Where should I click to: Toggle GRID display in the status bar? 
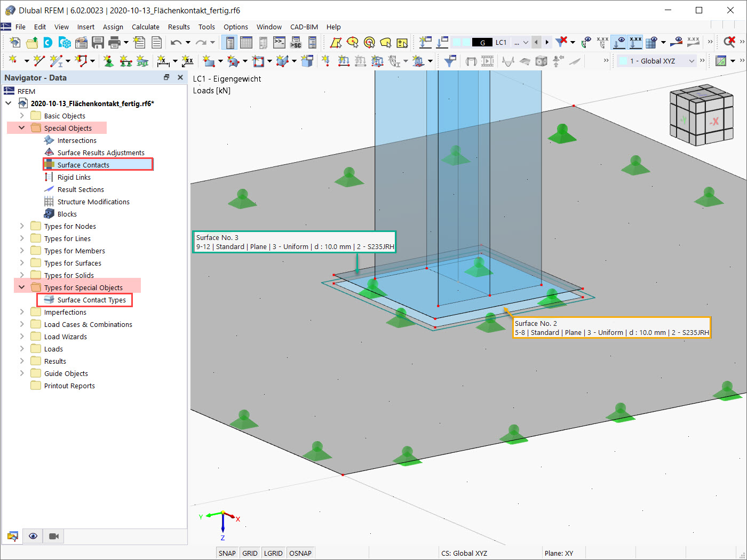(x=250, y=553)
